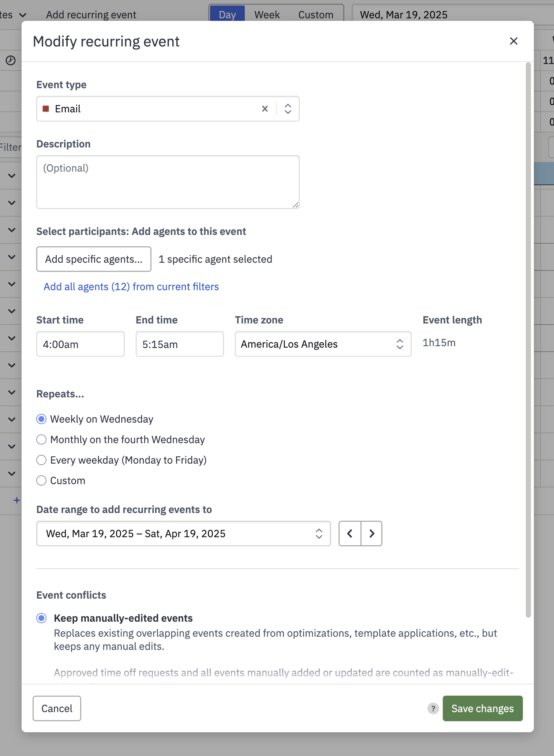Clear the Email event type selection
Image resolution: width=554 pixels, height=756 pixels.
tap(265, 109)
